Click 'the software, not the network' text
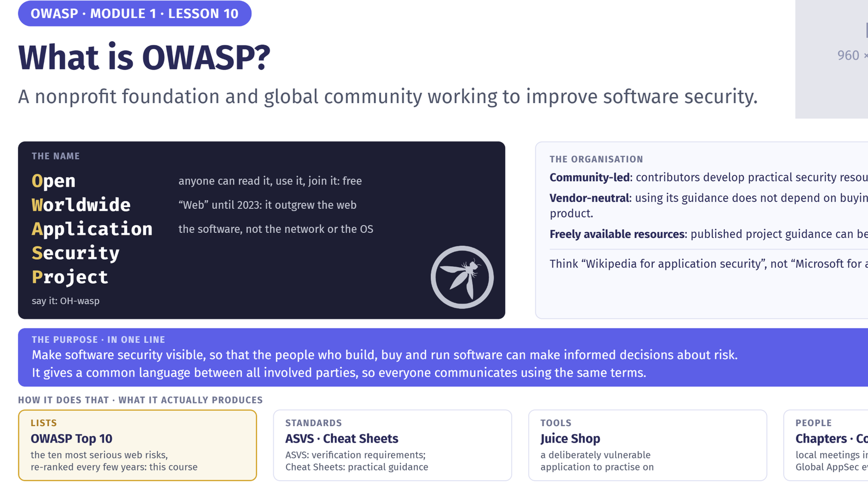Viewport: 868px width, 488px height. (276, 229)
